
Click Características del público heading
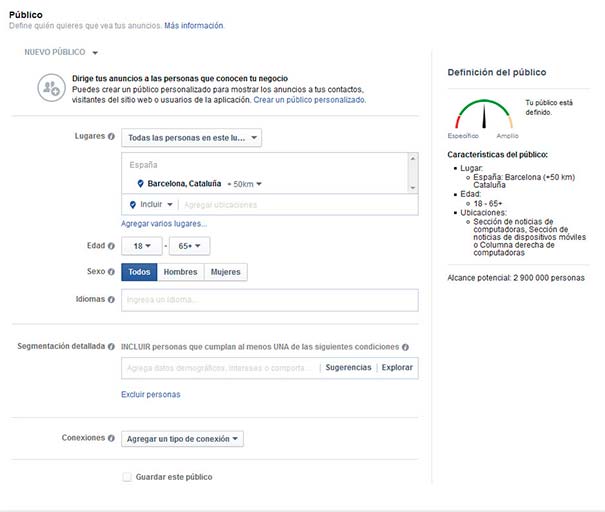[497, 155]
